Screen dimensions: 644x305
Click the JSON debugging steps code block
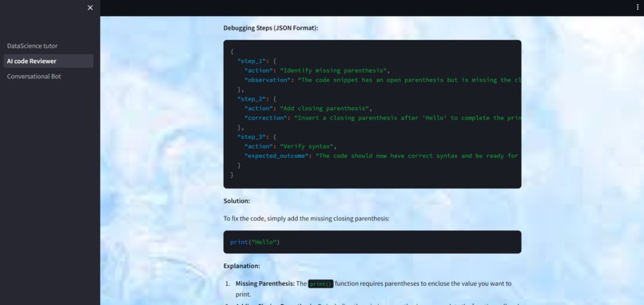point(372,114)
